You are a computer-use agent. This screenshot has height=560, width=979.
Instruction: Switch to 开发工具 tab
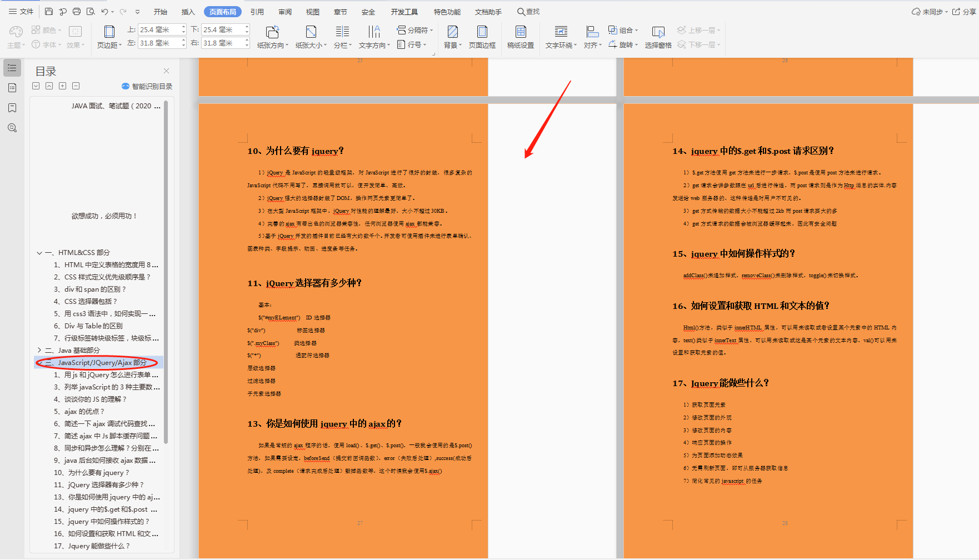404,12
